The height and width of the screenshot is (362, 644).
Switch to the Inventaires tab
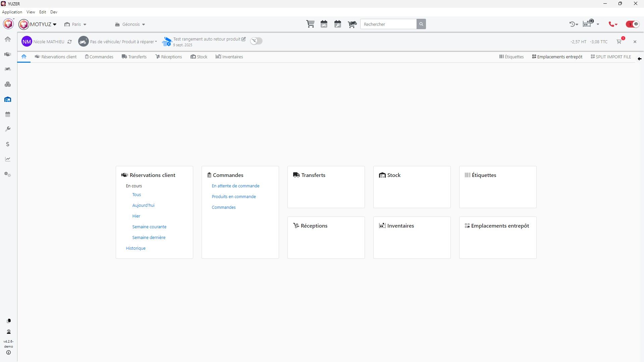pyautogui.click(x=229, y=57)
